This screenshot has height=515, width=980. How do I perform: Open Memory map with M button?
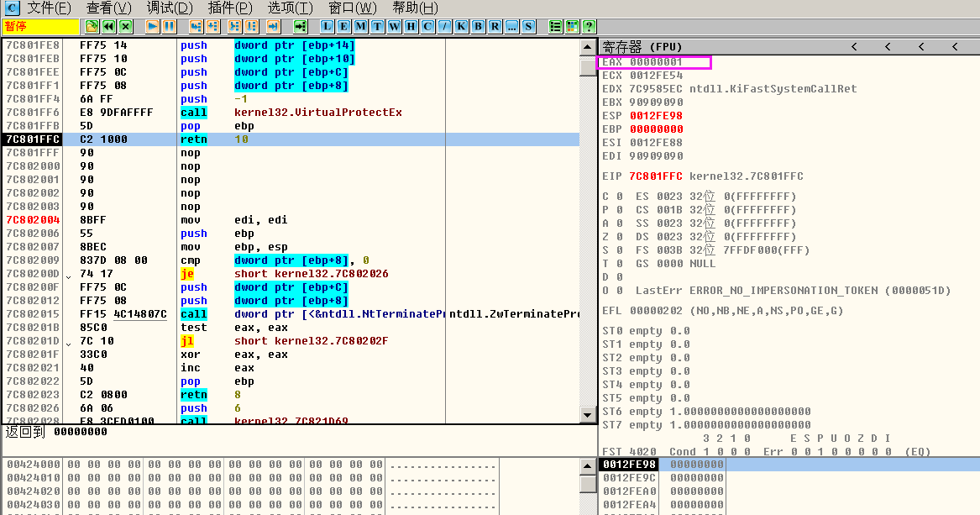360,26
